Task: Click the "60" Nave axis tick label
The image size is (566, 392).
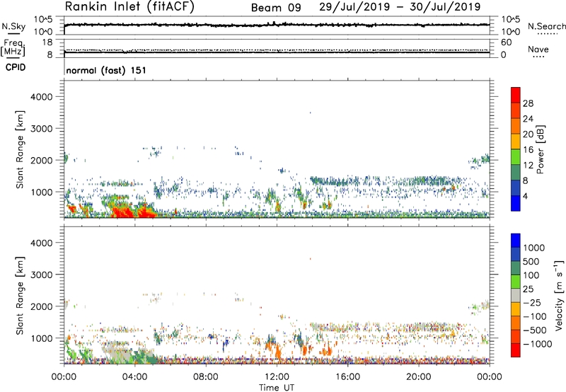Action: 506,42
